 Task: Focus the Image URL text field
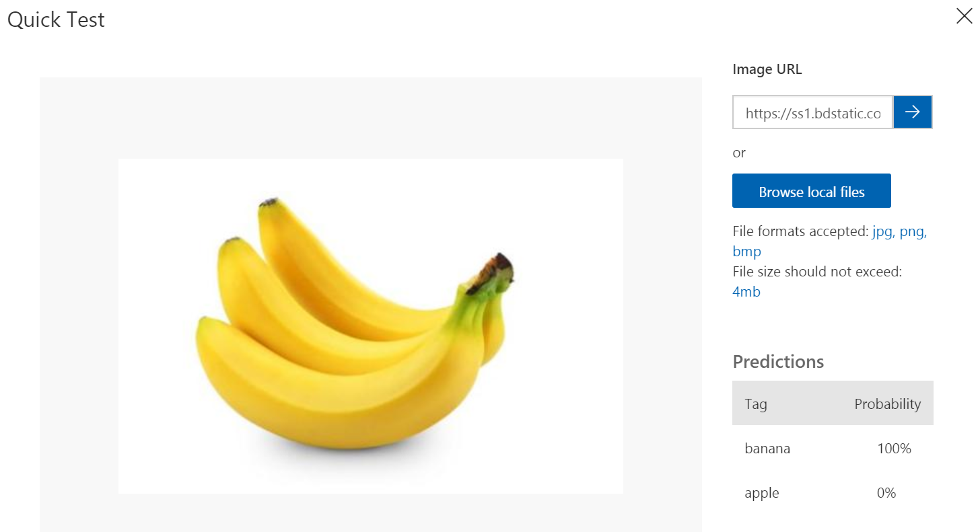tap(812, 112)
